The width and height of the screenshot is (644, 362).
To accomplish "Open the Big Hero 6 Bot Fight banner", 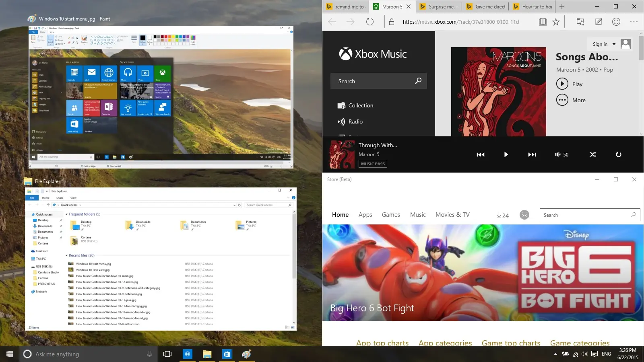I will pos(483,273).
